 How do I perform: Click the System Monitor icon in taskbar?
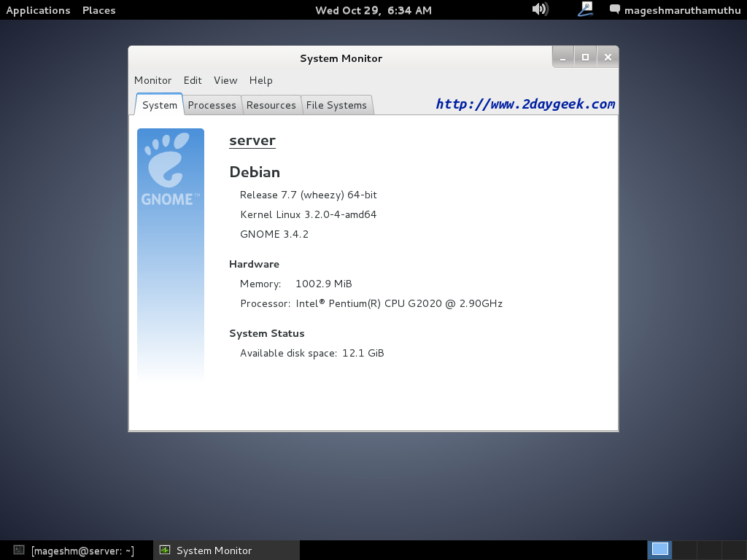[x=165, y=551]
